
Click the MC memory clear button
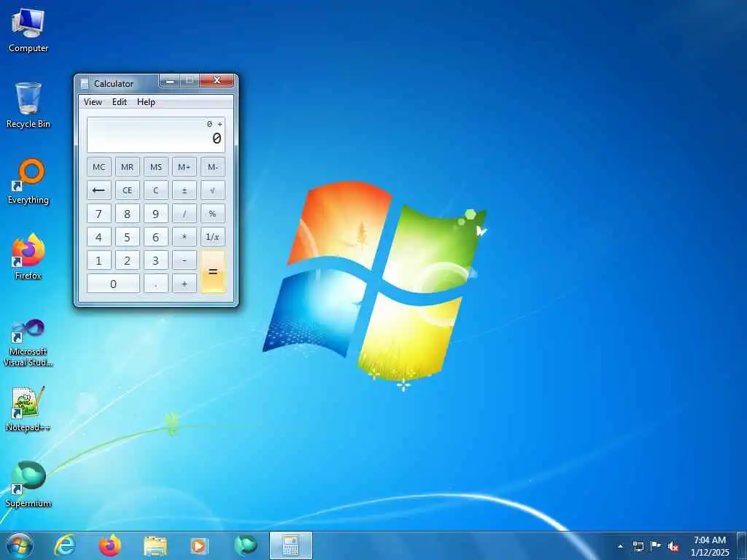coord(99,167)
